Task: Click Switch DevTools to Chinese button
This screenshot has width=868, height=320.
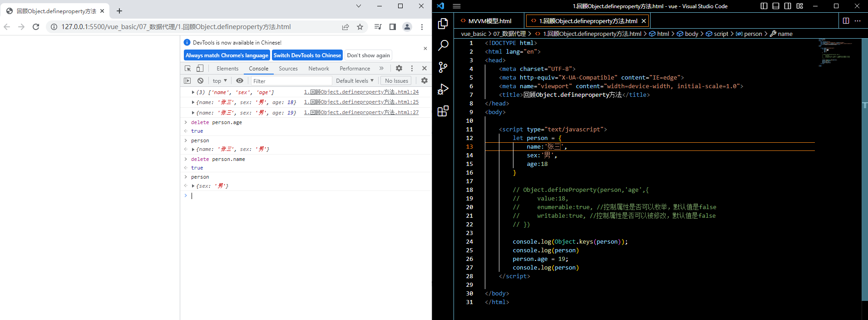Action: click(x=307, y=55)
